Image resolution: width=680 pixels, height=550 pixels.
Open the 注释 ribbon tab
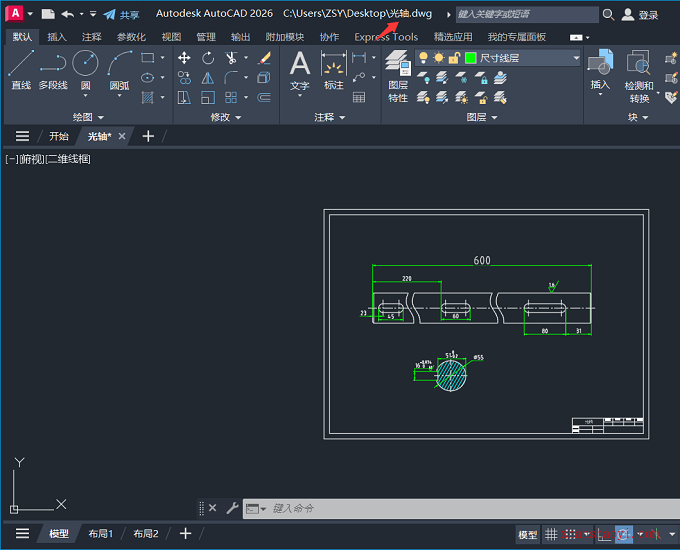pyautogui.click(x=91, y=37)
